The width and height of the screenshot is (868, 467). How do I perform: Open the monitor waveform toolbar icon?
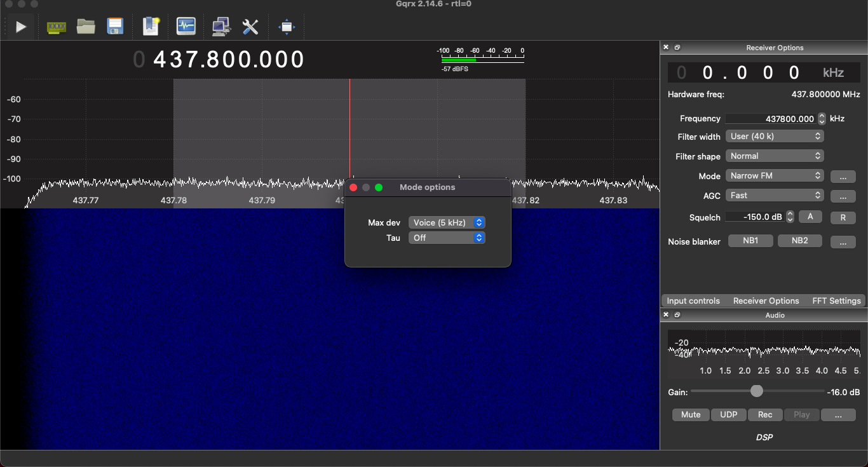[186, 27]
